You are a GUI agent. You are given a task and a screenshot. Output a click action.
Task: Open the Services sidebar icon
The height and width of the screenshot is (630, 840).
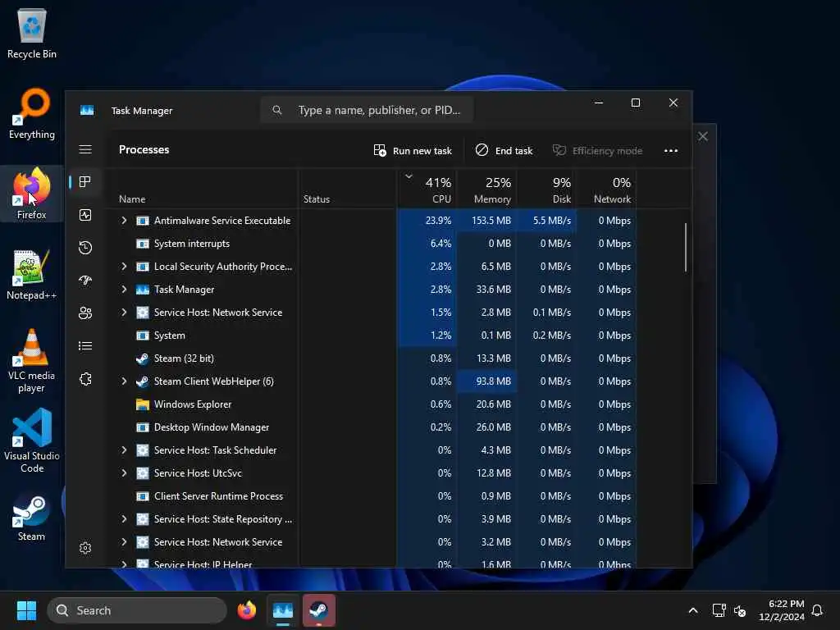pyautogui.click(x=85, y=379)
